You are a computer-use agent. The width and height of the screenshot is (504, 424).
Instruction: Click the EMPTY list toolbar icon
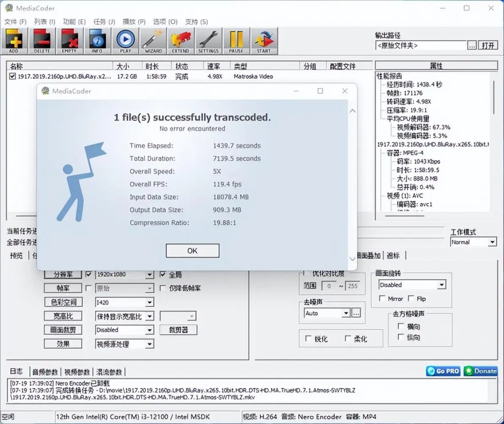pyautogui.click(x=69, y=41)
